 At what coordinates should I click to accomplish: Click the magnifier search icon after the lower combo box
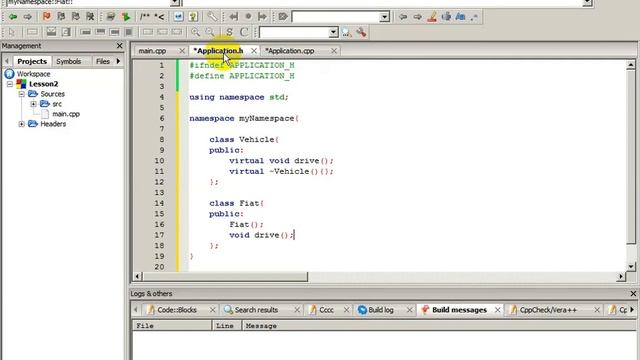click(x=347, y=32)
